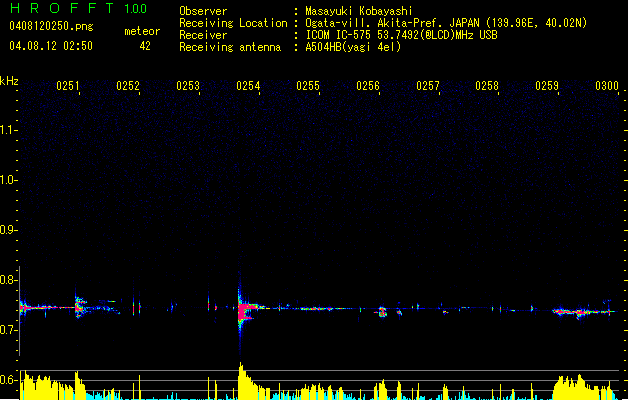Click the long echo trail after 0259
The width and height of the screenshot is (629, 400).
582,312
